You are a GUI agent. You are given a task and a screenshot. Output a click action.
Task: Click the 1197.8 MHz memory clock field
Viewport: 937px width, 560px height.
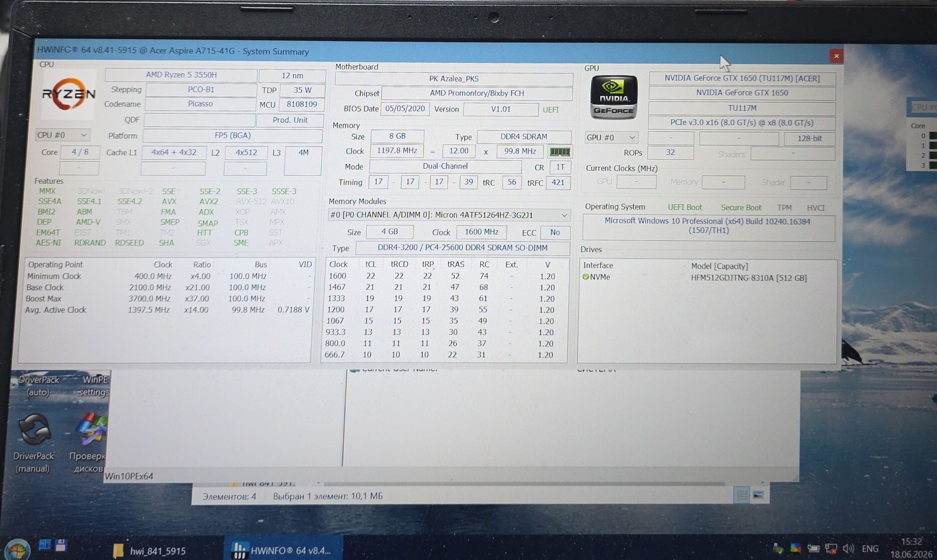tap(397, 151)
